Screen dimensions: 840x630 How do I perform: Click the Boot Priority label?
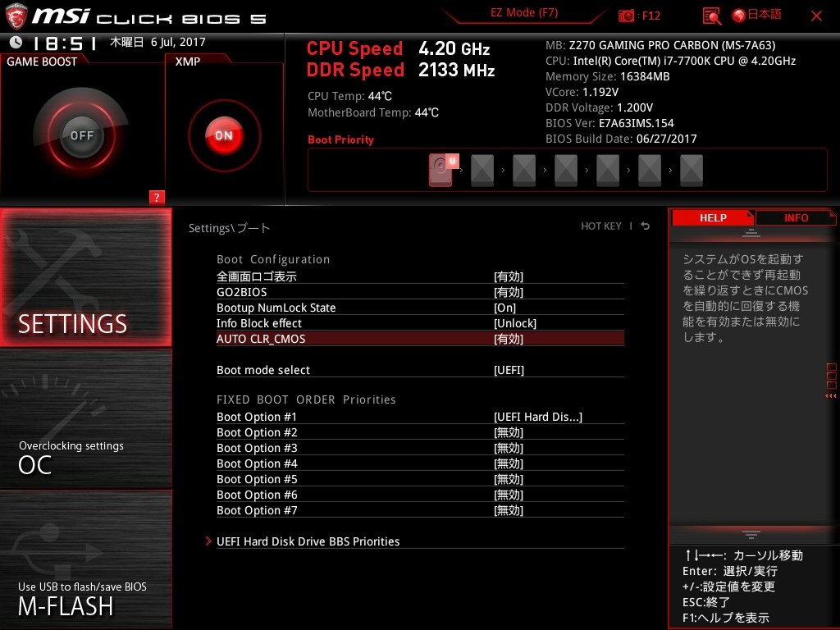click(340, 139)
